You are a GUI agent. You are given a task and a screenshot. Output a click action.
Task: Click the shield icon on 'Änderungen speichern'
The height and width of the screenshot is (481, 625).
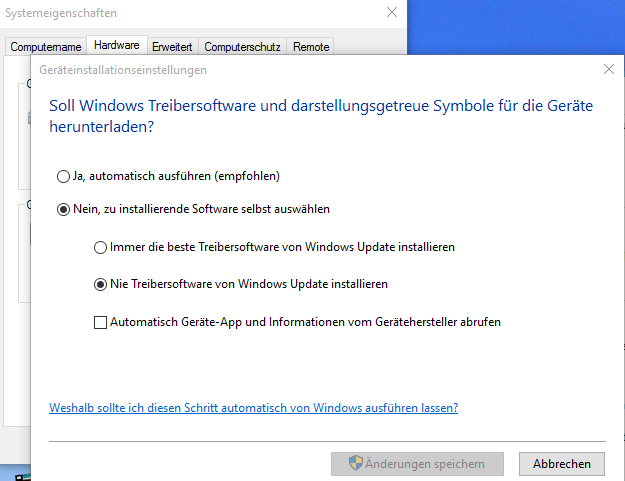(x=356, y=463)
